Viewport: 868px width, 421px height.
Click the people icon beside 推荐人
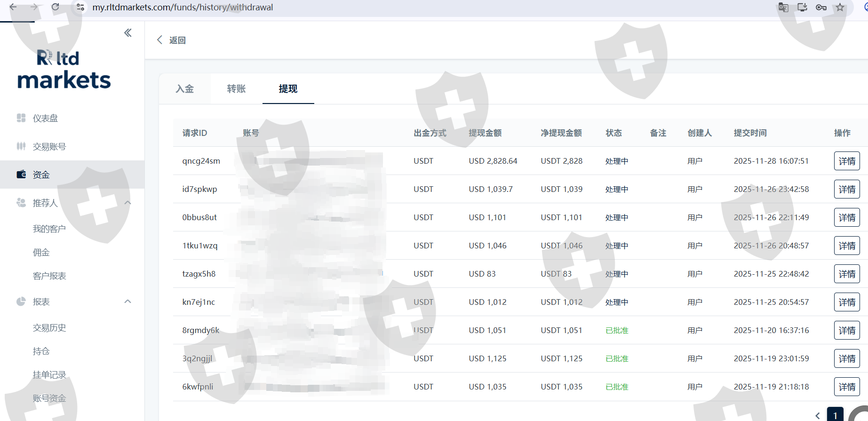(21, 203)
